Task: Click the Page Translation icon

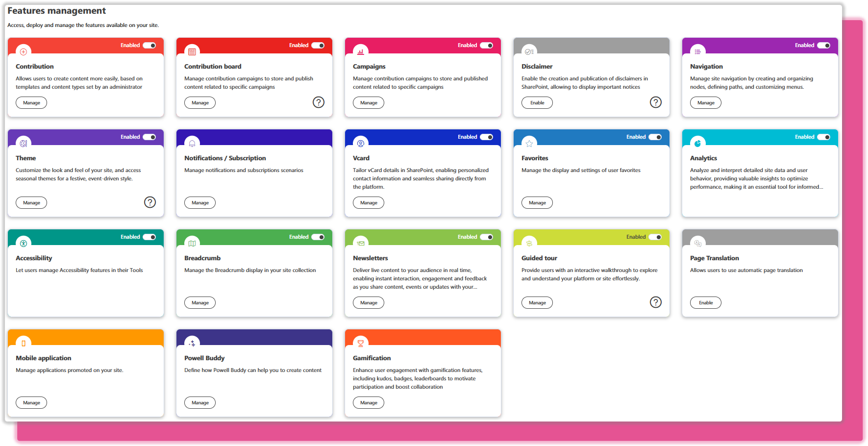Action: pos(698,243)
